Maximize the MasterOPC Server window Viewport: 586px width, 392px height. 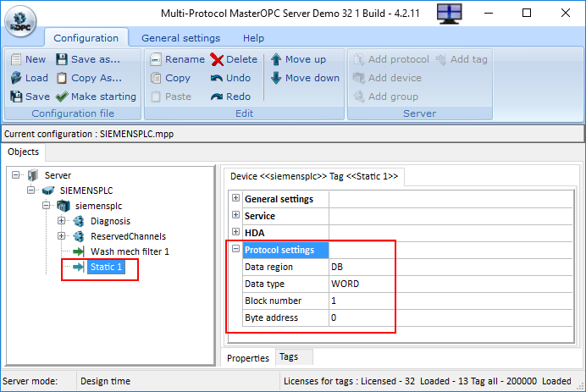527,13
